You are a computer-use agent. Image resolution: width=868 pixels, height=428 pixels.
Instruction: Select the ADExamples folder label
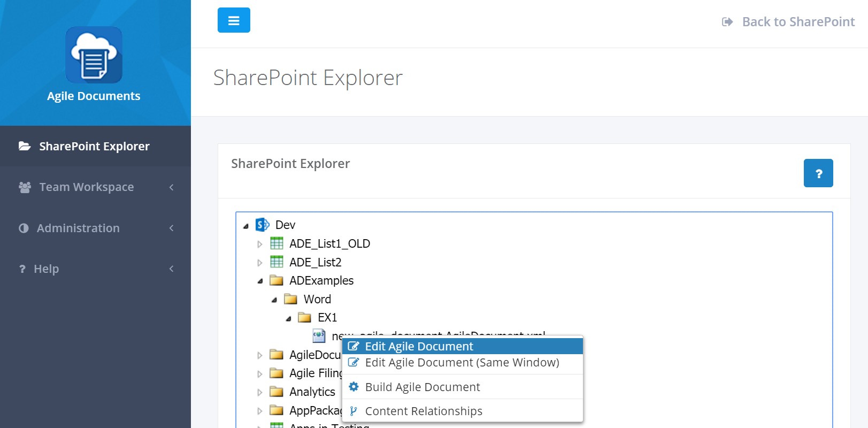pos(321,280)
